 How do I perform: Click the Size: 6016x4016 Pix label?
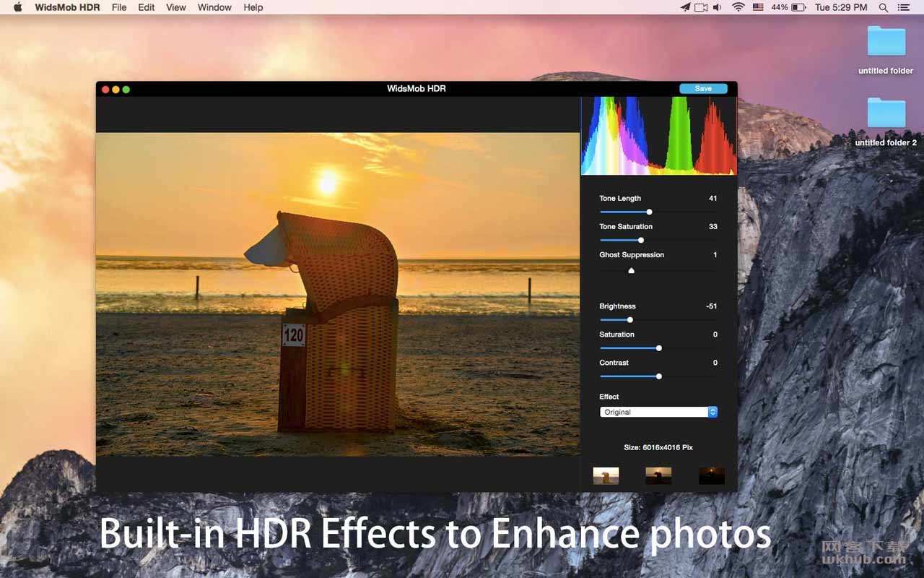[x=658, y=447]
